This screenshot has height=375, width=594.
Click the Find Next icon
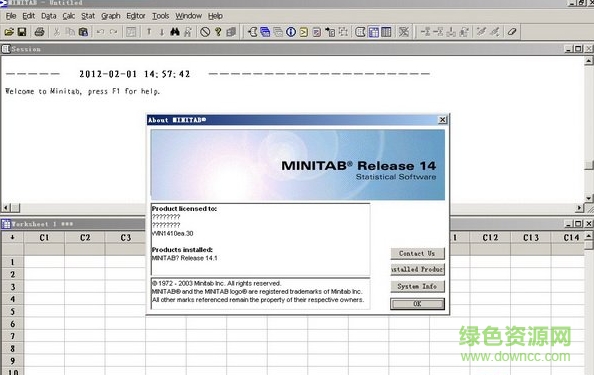[x=188, y=32]
